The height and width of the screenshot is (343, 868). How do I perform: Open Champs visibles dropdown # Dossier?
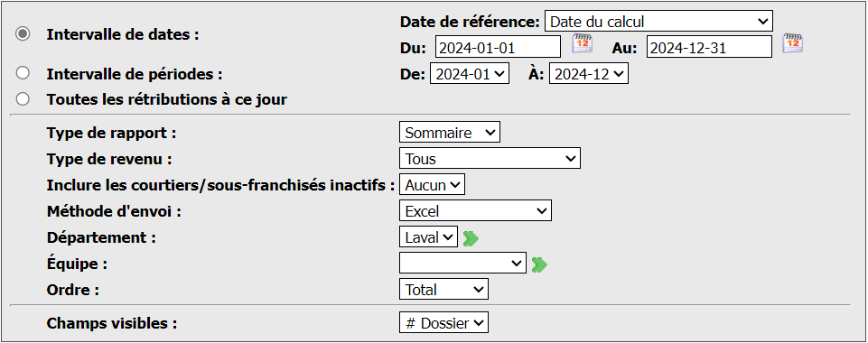coord(443,323)
